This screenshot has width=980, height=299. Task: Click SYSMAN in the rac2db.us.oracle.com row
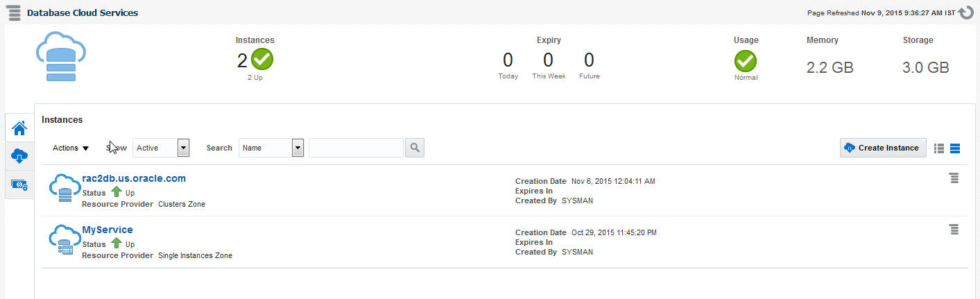point(577,200)
